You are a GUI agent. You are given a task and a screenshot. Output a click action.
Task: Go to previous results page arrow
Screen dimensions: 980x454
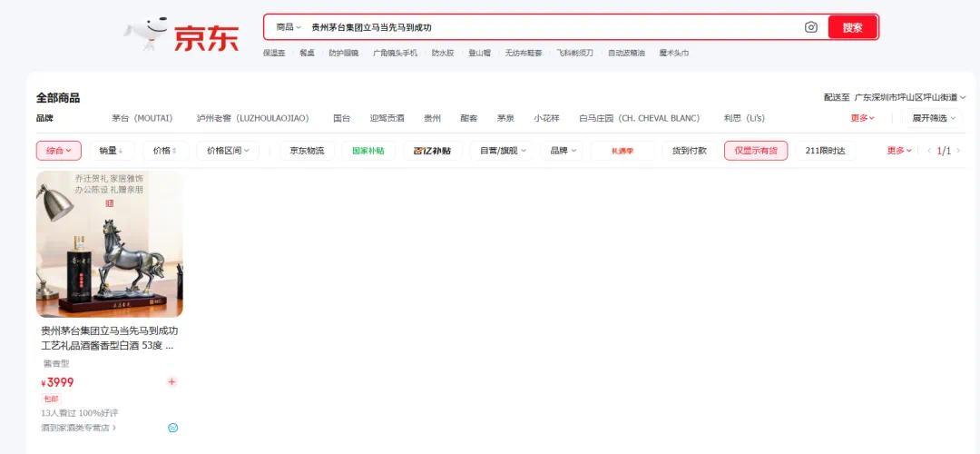929,151
